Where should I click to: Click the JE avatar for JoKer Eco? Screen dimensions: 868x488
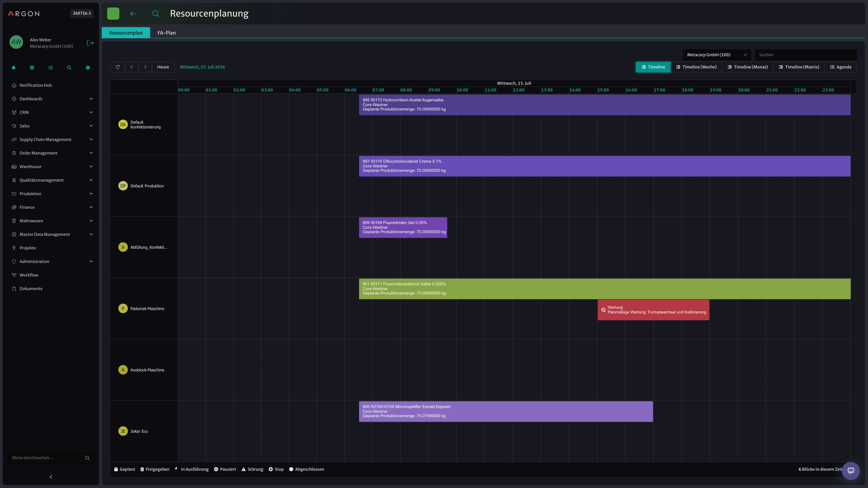(x=123, y=431)
